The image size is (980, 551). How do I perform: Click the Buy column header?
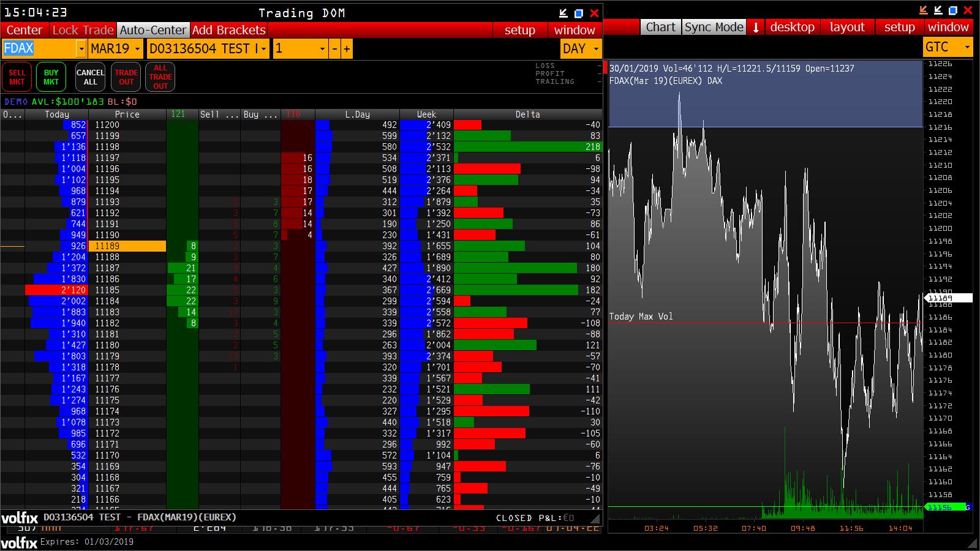click(x=260, y=114)
